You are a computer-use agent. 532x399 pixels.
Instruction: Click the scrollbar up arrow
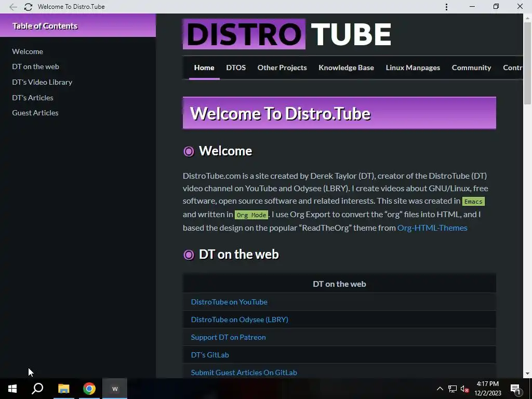(527, 18)
